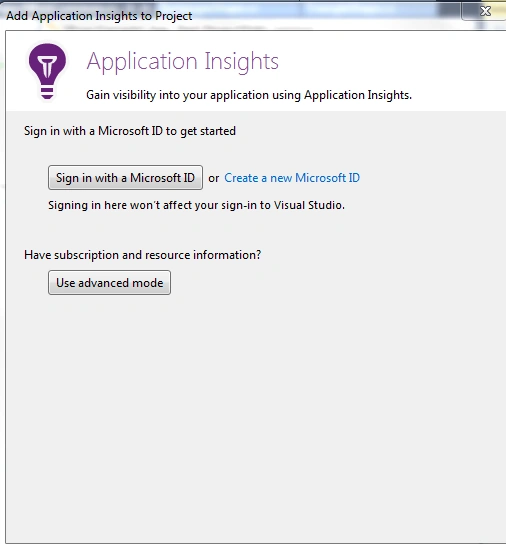
Task: Click the Gain visibility into your application subtitle
Action: pos(249,95)
